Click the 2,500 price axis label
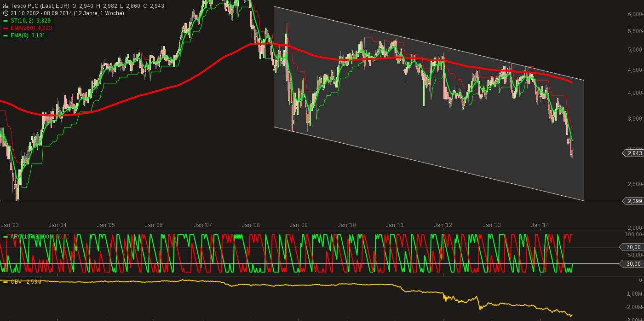Screen dimensions: 644x321 coord(635,184)
